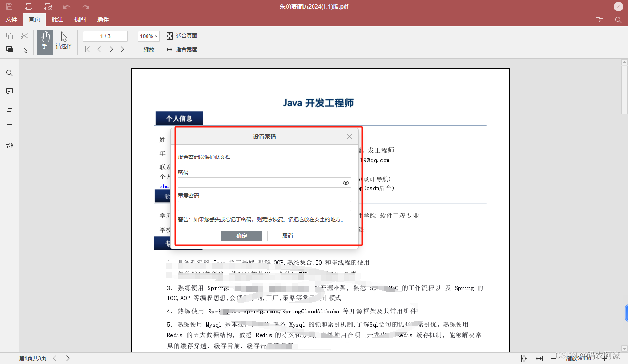Click the 密码 password input field
628x364 pixels.
(264, 183)
